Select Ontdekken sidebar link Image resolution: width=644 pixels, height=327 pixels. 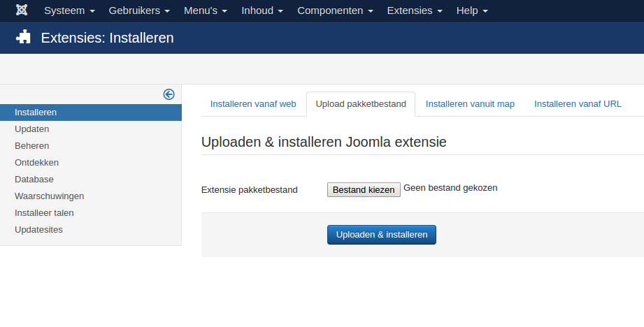(36, 163)
